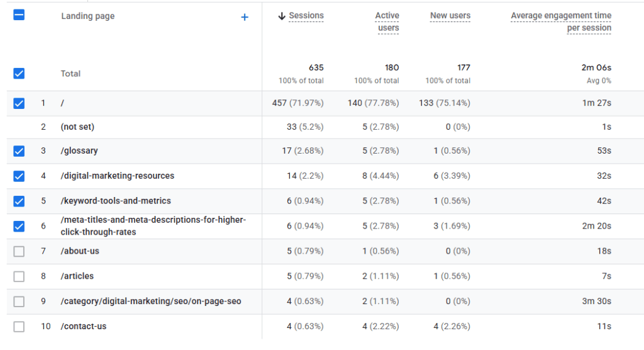Click active users cell 4 (2.22%)
This screenshot has width=644, height=350.
click(x=380, y=326)
